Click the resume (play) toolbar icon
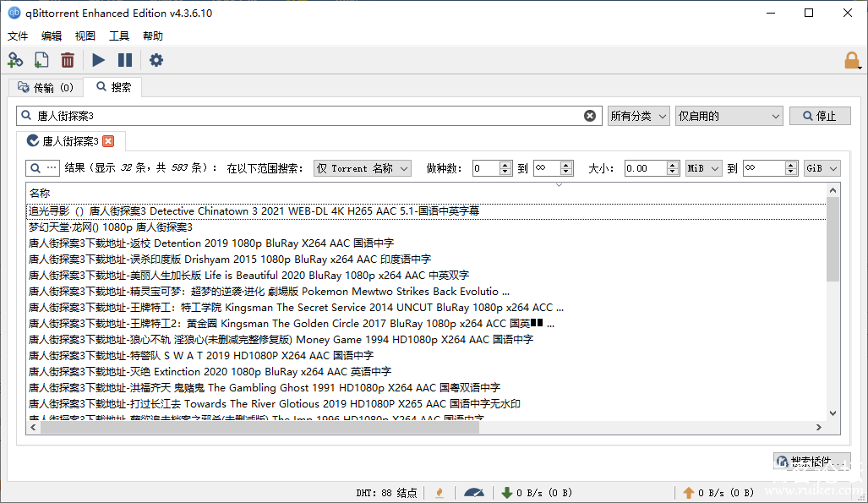Image resolution: width=868 pixels, height=503 pixels. (x=99, y=60)
